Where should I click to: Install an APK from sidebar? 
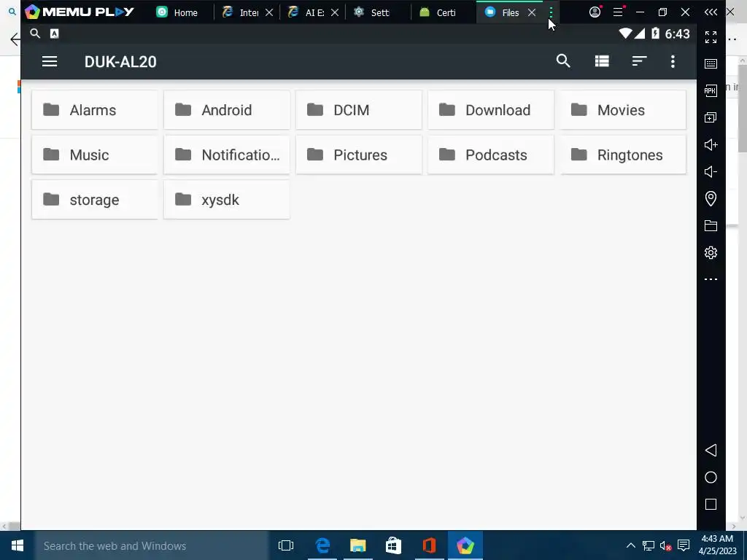tap(711, 90)
